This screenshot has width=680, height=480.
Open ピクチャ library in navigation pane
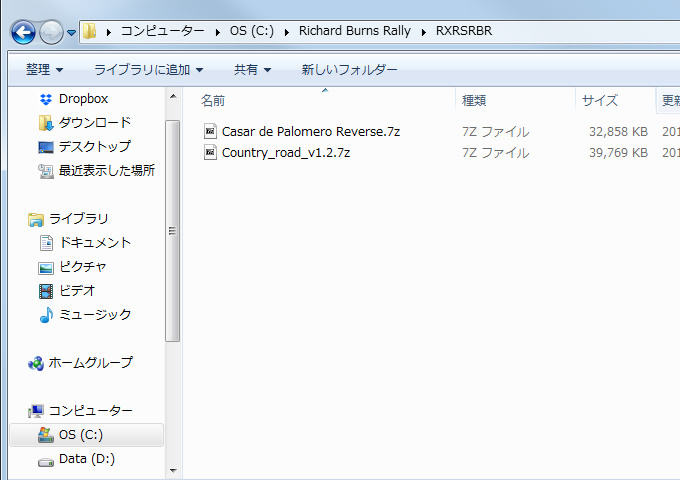coord(82,266)
